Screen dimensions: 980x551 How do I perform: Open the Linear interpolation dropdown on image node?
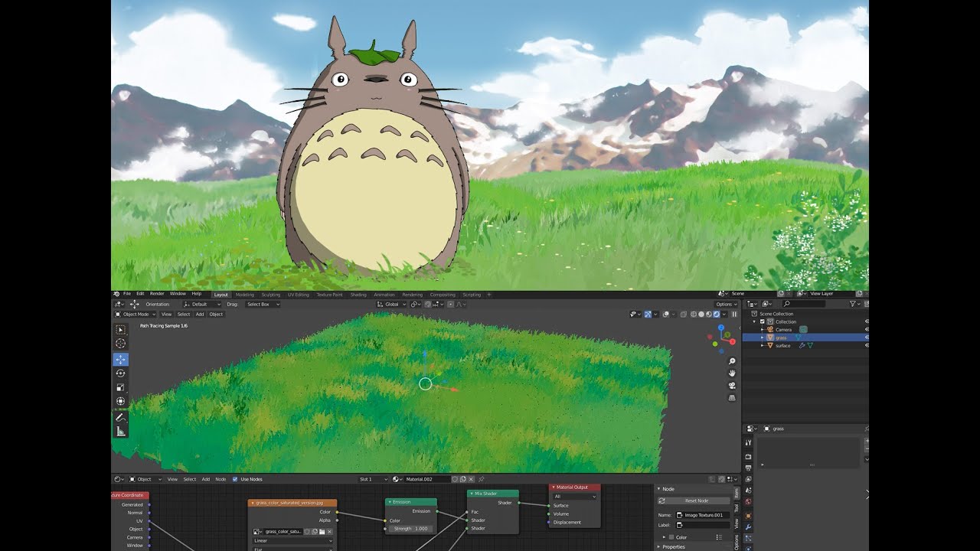[292, 540]
